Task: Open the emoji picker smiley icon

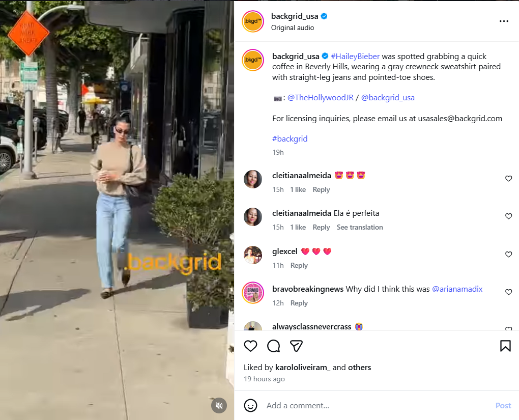Action: (x=250, y=405)
